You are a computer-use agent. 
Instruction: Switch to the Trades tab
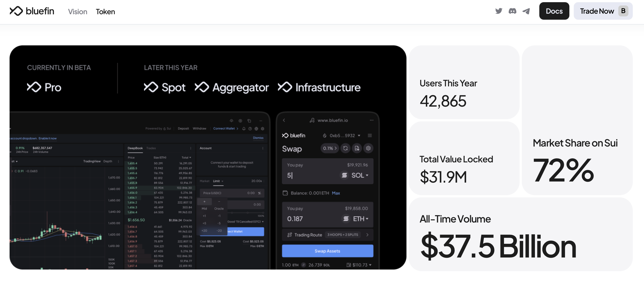pyautogui.click(x=151, y=148)
